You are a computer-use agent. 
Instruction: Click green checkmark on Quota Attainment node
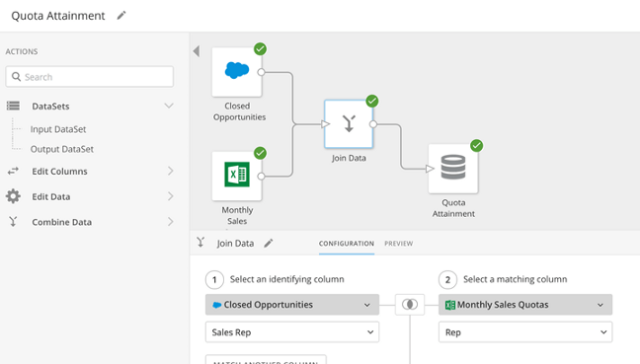pos(476,146)
